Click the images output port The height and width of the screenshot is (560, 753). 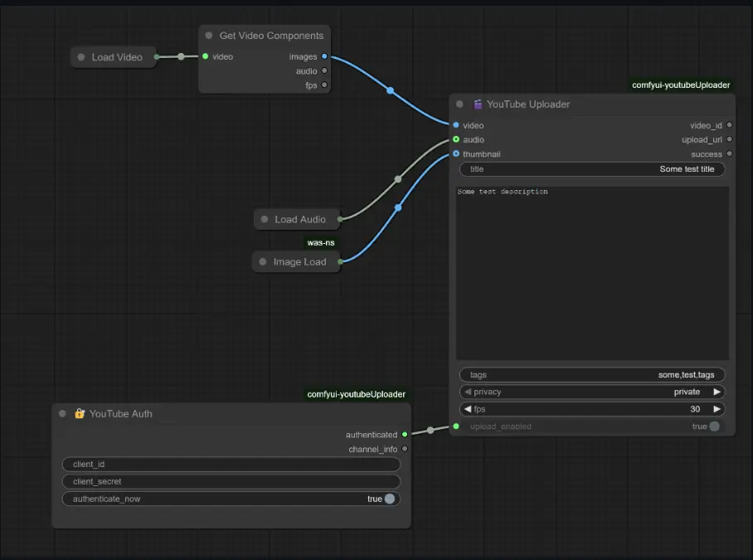pyautogui.click(x=324, y=56)
